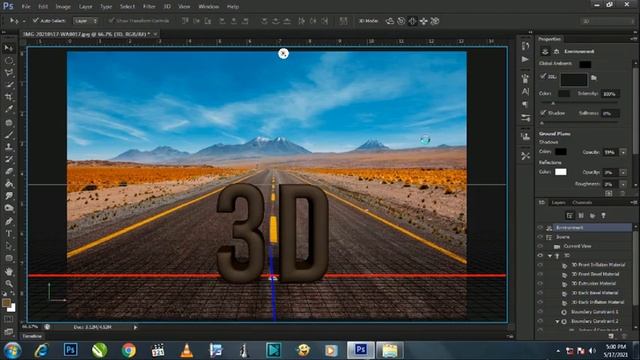Open the Character panel icon
This screenshot has width=640, height=360.
pos(525,91)
